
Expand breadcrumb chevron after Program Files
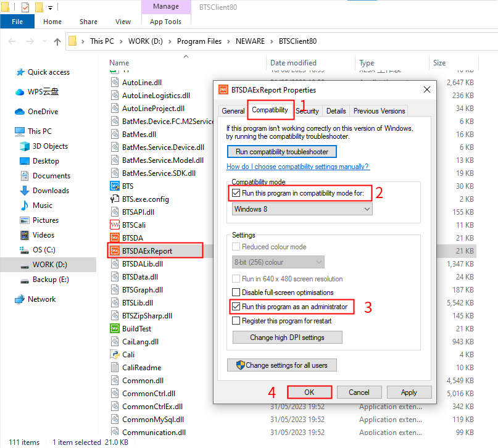coord(228,41)
